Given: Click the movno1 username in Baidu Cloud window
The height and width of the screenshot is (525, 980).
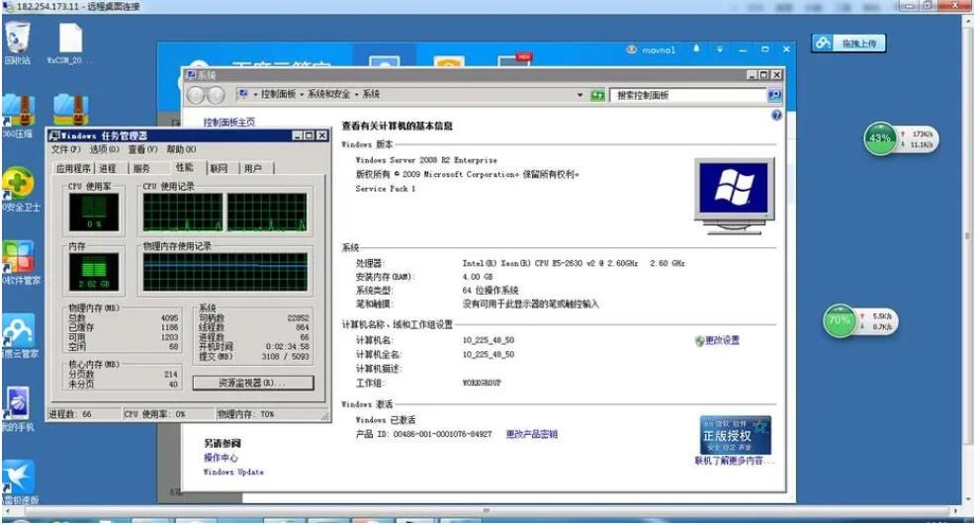Looking at the screenshot, I should pos(659,49).
